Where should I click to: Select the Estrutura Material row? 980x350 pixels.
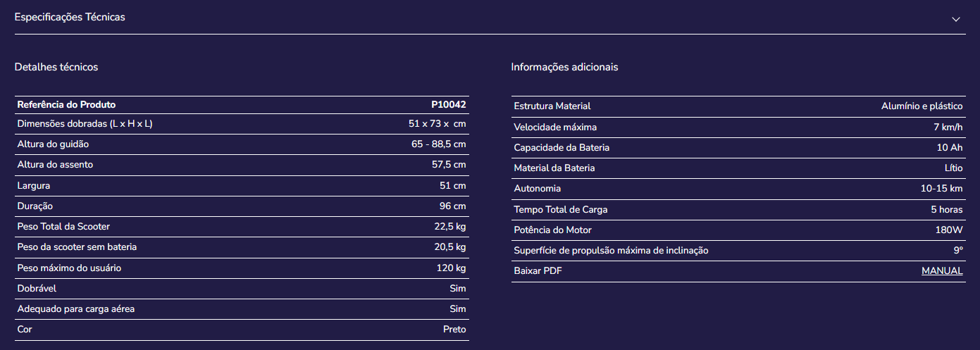tap(738, 106)
